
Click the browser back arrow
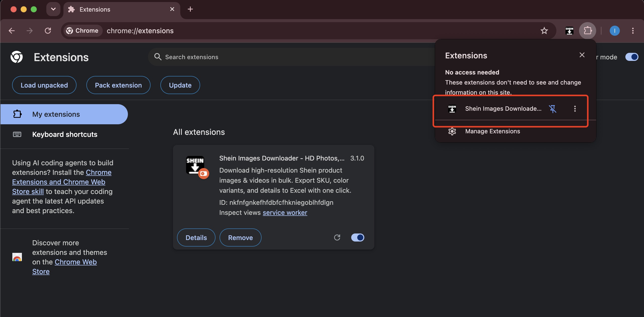point(12,31)
